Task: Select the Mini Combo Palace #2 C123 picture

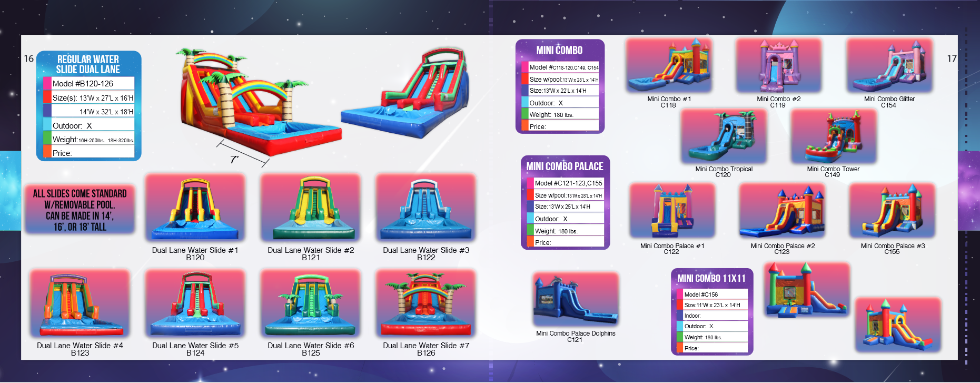Action: tap(783, 211)
